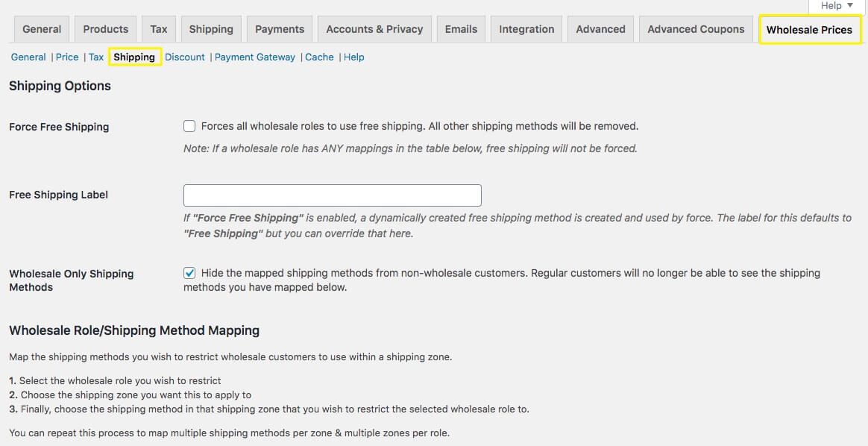
Task: Switch to Accounts & Privacy tab
Action: (374, 29)
